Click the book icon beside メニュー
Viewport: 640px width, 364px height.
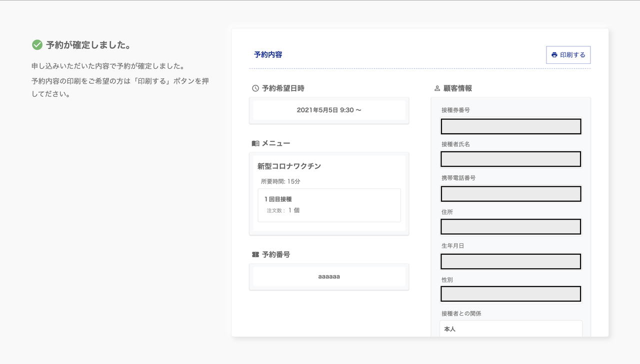click(x=255, y=143)
